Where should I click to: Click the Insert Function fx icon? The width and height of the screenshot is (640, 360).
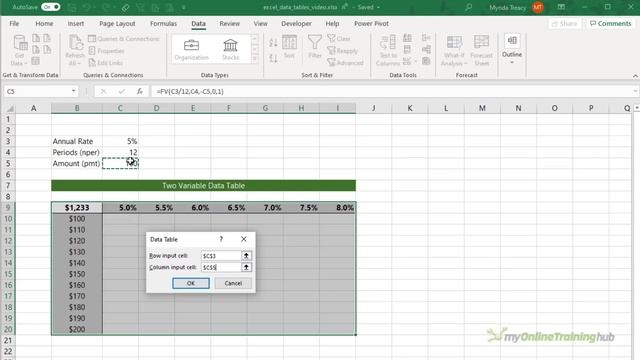[140, 91]
